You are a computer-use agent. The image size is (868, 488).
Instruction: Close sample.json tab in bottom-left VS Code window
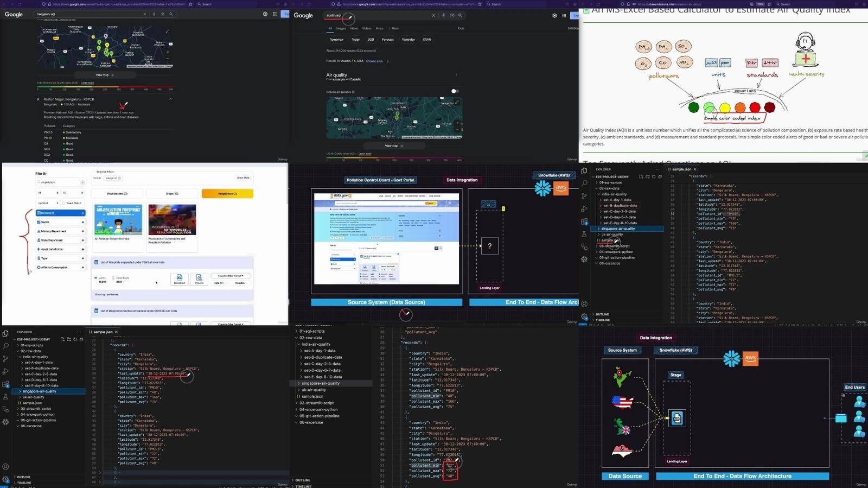[x=117, y=332]
